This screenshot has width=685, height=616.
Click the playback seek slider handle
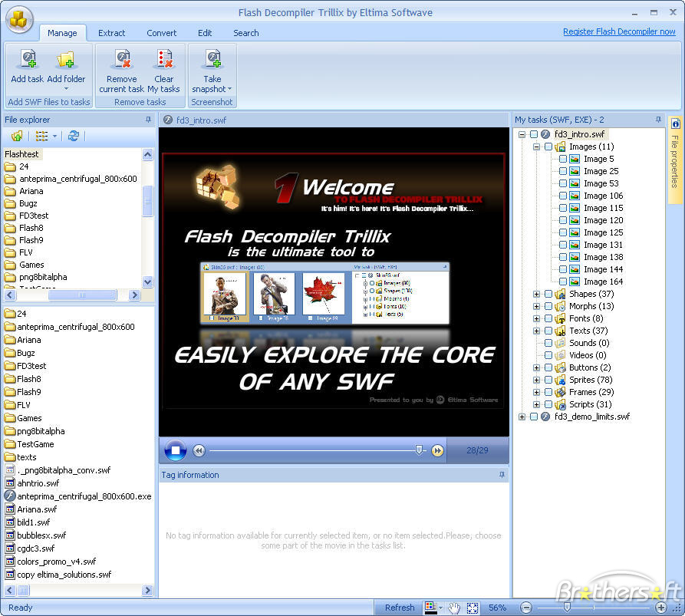[419, 450]
